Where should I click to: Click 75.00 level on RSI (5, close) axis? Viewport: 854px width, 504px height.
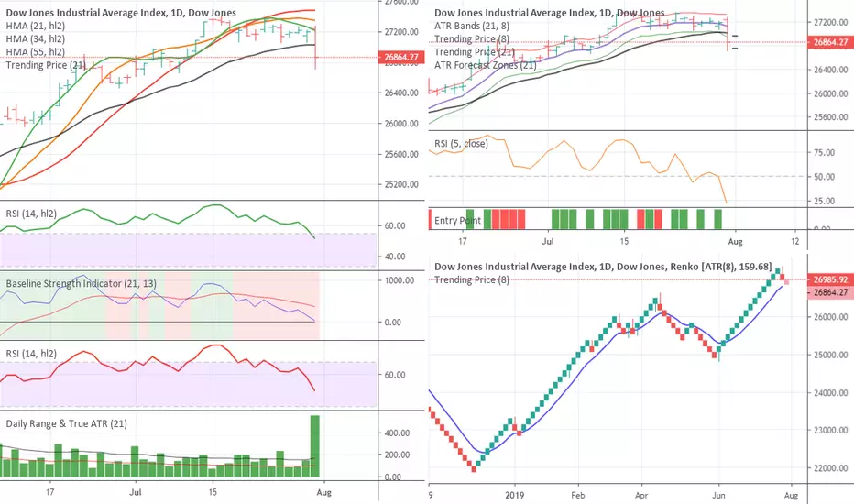pos(824,152)
